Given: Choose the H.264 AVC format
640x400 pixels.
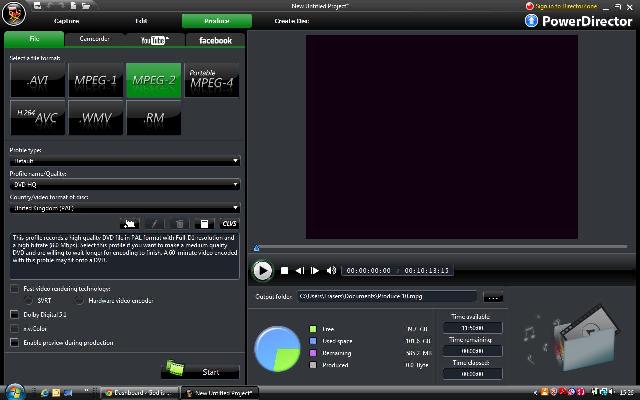Looking at the screenshot, I should click(x=38, y=118).
